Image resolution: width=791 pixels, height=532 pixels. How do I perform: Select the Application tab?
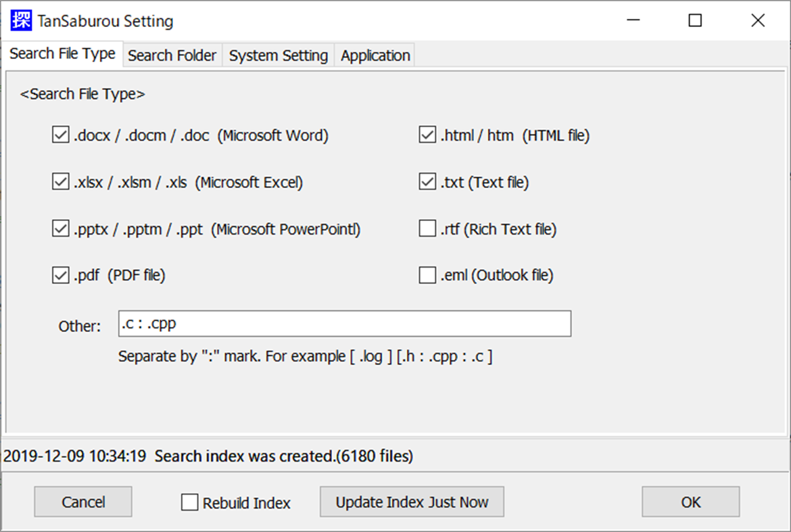click(x=375, y=55)
